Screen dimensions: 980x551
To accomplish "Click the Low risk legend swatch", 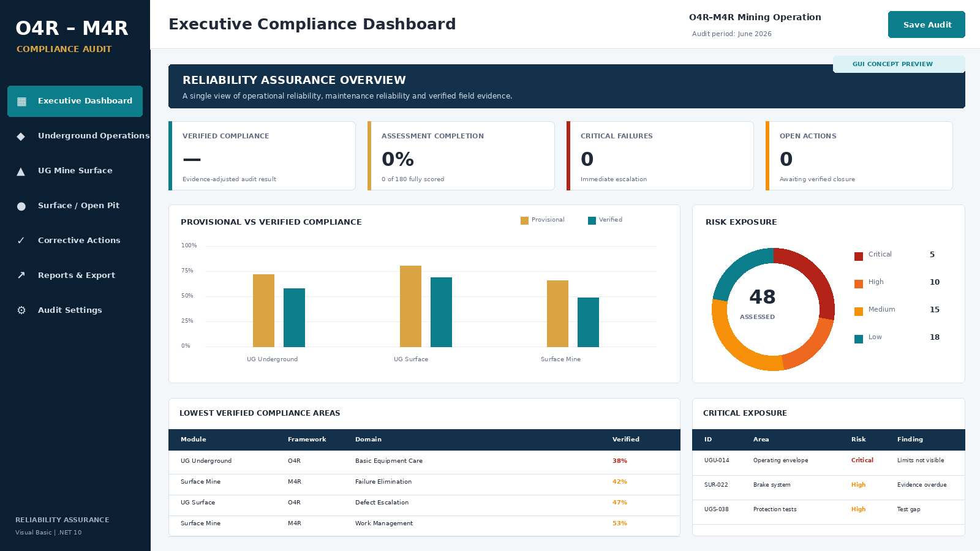I will click(x=859, y=339).
